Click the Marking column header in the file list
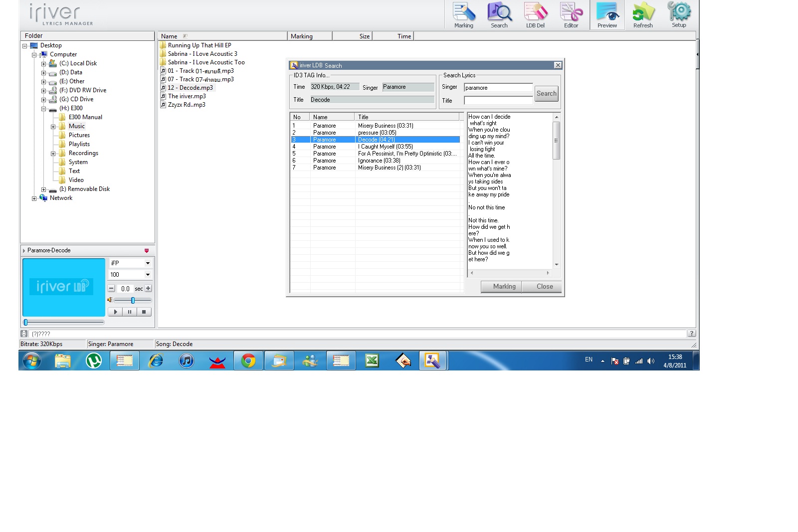798x532 pixels. (310, 36)
